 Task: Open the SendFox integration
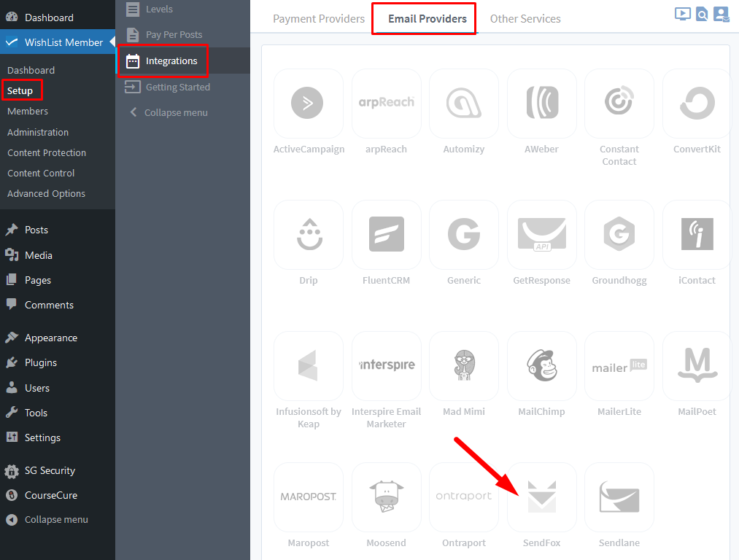[541, 497]
